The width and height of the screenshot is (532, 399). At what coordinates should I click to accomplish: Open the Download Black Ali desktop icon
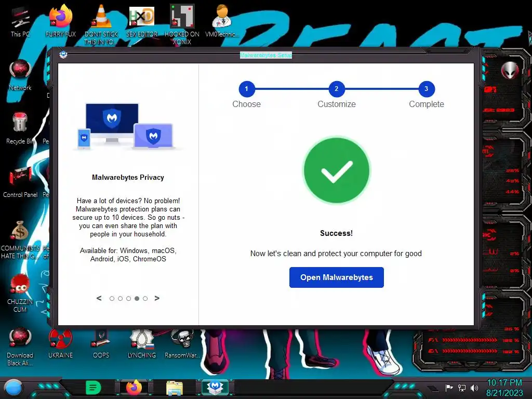tap(20, 347)
